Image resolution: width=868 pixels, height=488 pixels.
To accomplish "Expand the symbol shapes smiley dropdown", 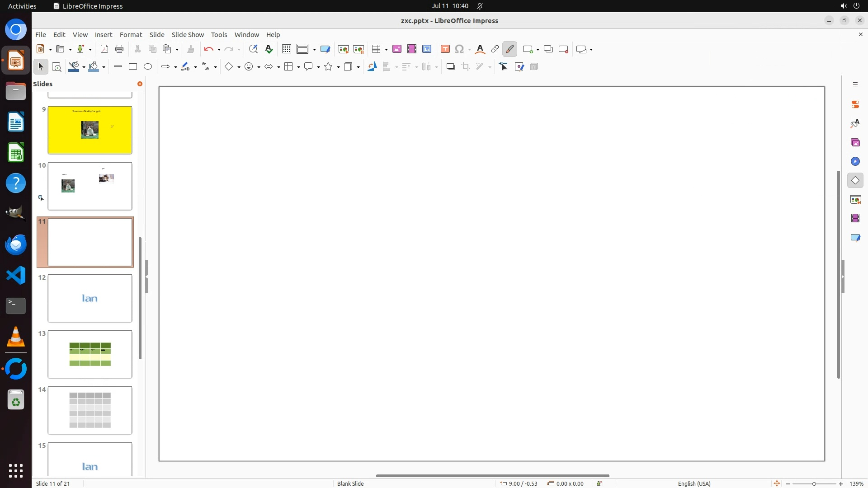I will [259, 67].
